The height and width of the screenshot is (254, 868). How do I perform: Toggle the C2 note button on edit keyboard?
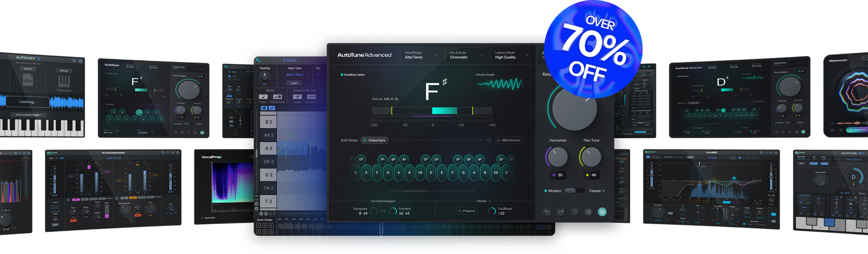420,172
